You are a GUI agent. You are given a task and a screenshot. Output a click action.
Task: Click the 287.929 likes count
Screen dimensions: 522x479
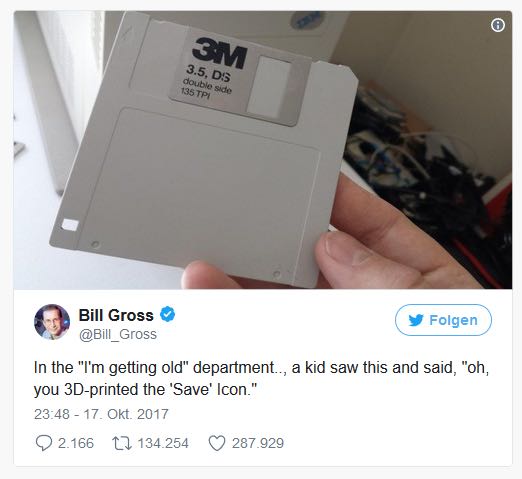258,443
